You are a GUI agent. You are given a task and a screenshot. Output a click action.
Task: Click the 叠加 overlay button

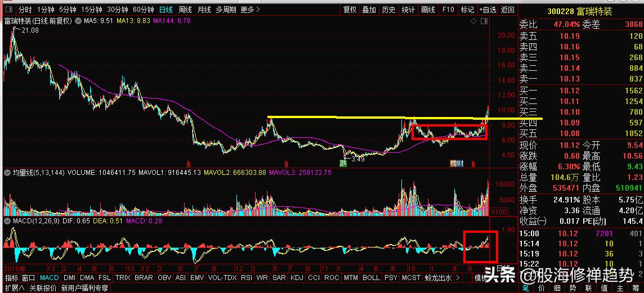(x=369, y=10)
